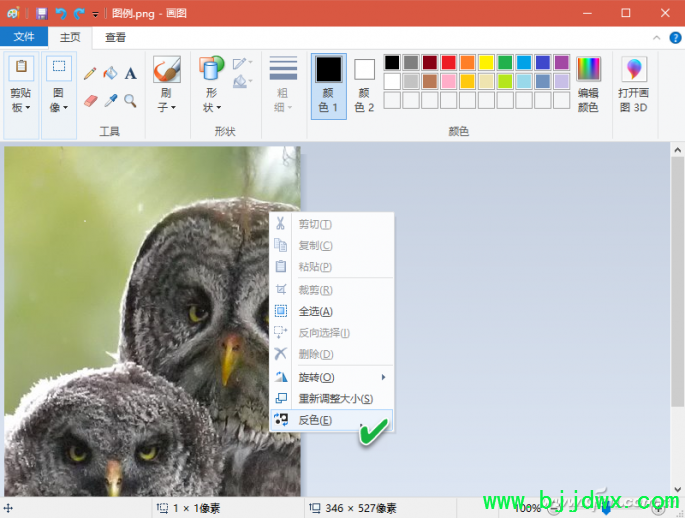Open the Paint help question mark

click(675, 38)
